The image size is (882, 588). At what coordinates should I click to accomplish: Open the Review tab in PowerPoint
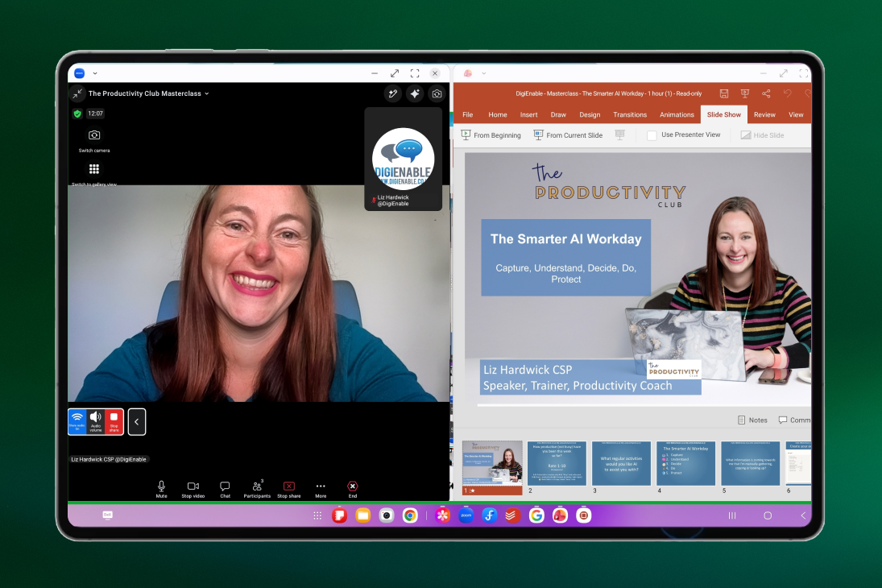(764, 115)
